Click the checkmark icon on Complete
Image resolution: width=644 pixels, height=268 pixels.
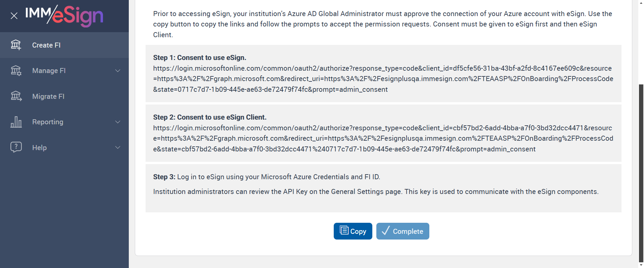[x=386, y=231]
